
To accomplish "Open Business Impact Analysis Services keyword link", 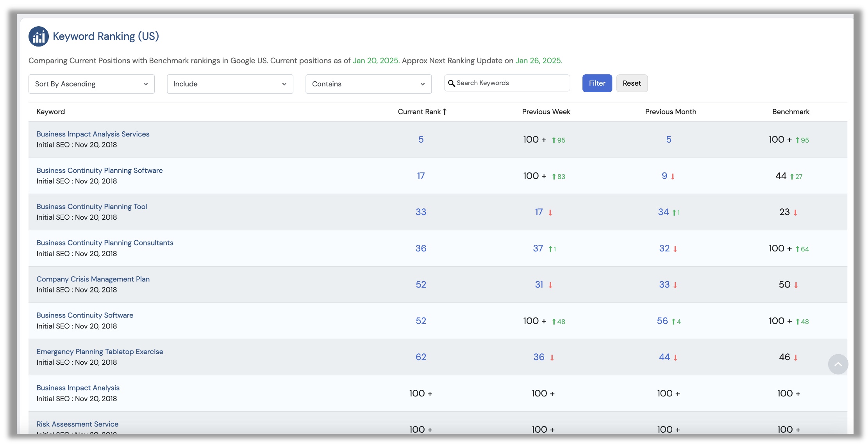I will (93, 134).
